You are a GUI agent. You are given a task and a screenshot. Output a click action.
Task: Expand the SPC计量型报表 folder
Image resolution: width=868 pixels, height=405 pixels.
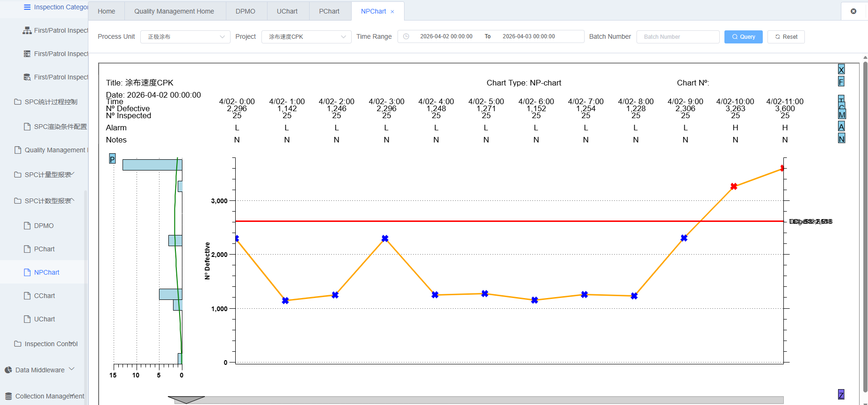(44, 175)
